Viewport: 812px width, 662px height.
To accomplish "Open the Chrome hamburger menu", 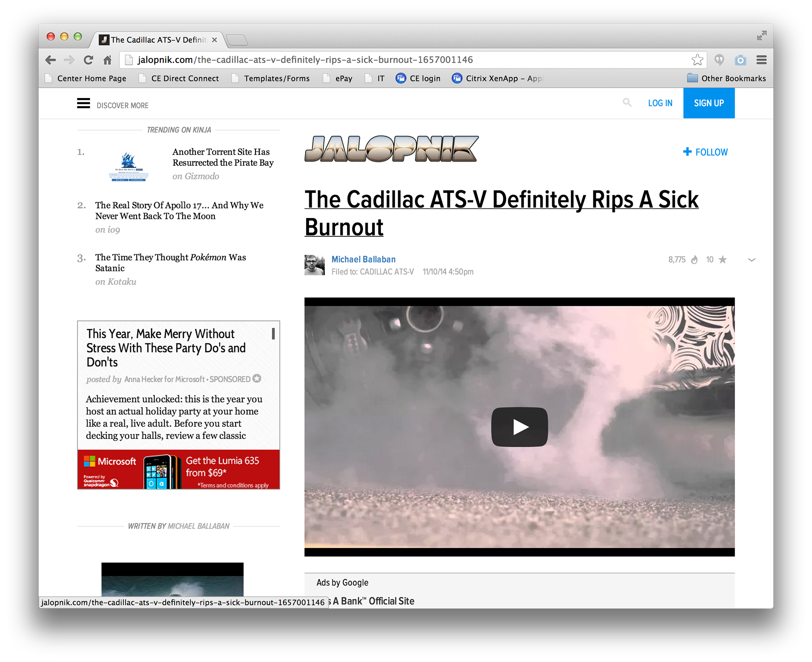I will (x=762, y=60).
